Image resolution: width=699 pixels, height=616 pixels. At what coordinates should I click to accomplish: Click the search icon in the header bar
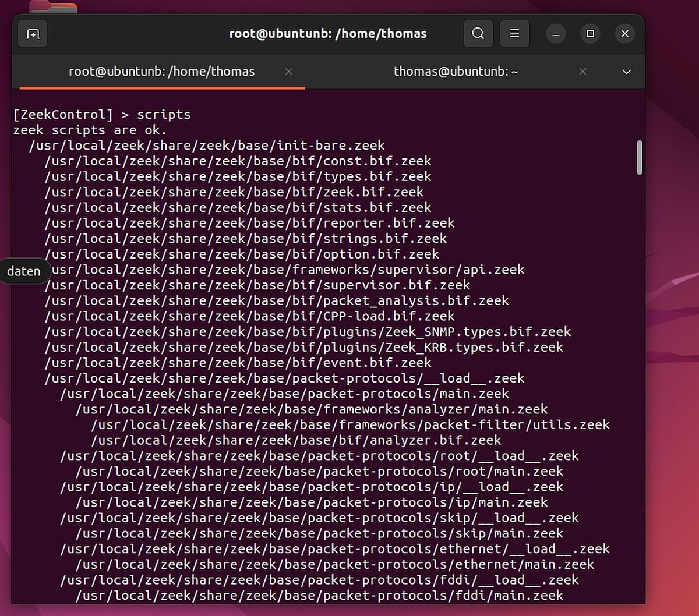[x=478, y=34]
